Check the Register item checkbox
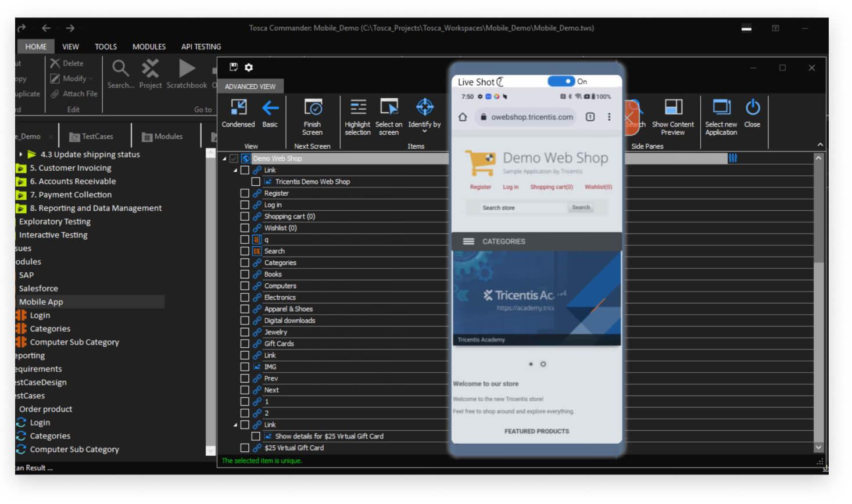This screenshot has height=504, width=852. coord(245,193)
